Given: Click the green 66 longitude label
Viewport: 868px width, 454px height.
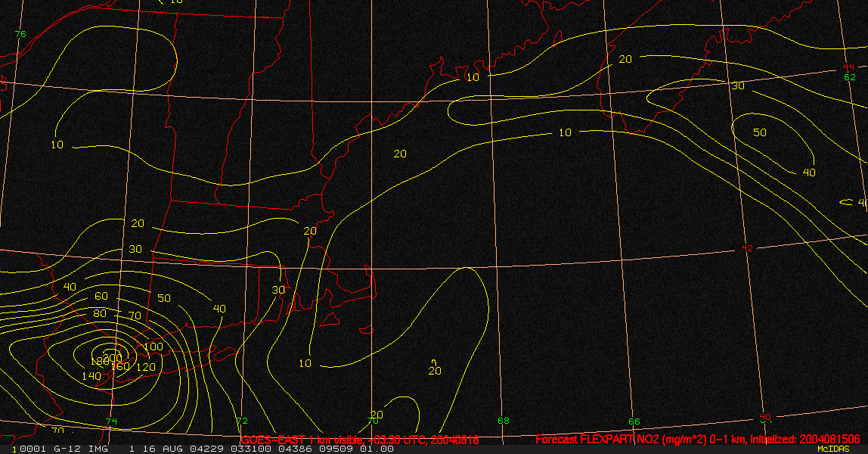Looking at the screenshot, I should 634,421.
